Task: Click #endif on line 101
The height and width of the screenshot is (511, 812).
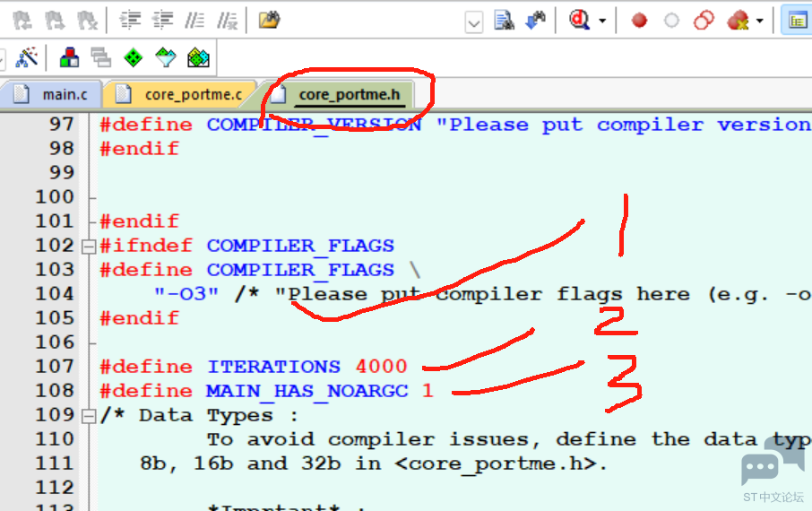Action: coord(139,221)
